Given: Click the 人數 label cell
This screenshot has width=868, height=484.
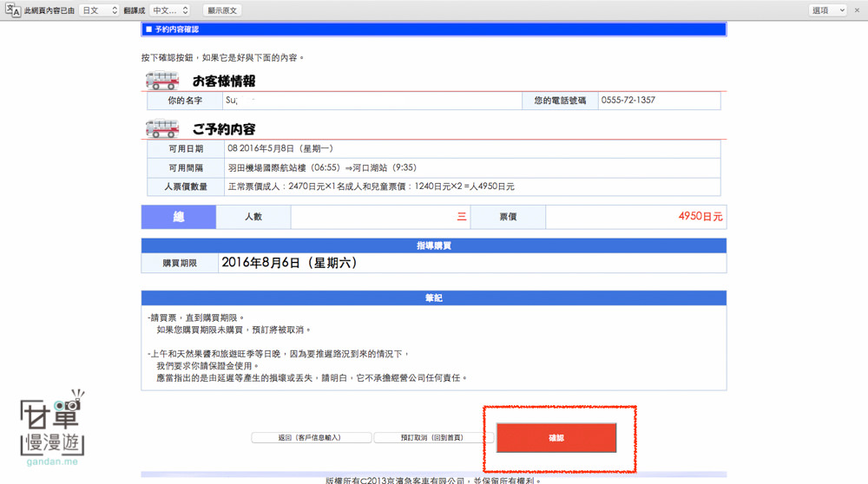Looking at the screenshot, I should click(253, 217).
